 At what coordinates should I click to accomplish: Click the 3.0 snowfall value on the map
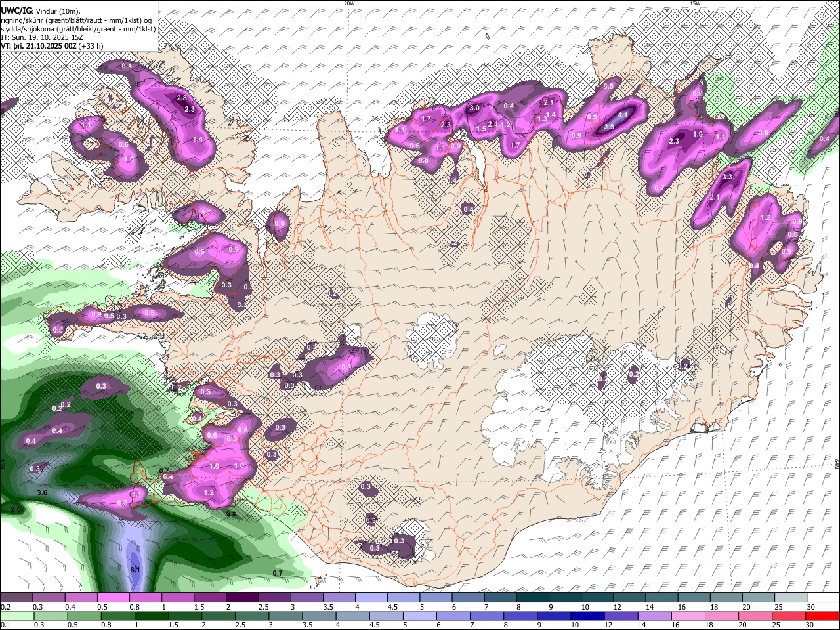(x=474, y=108)
